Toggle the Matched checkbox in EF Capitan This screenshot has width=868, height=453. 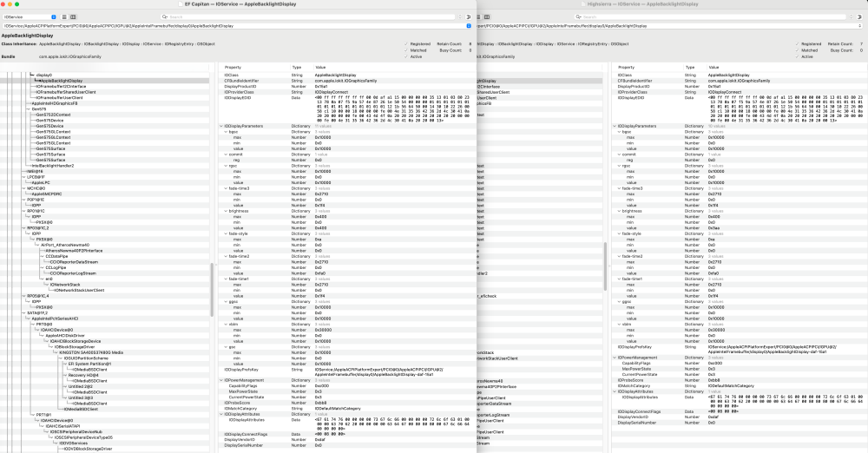coord(405,50)
